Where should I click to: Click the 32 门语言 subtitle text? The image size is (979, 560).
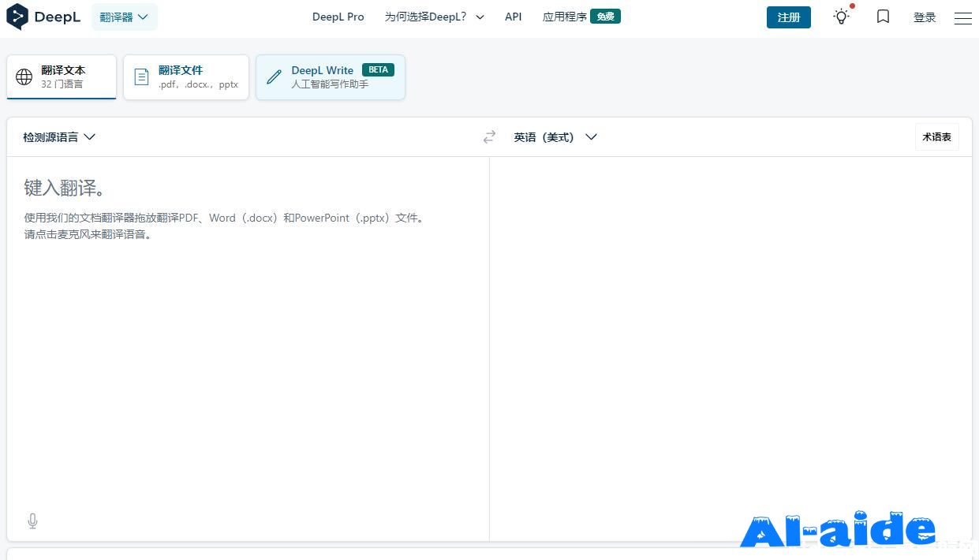click(62, 84)
